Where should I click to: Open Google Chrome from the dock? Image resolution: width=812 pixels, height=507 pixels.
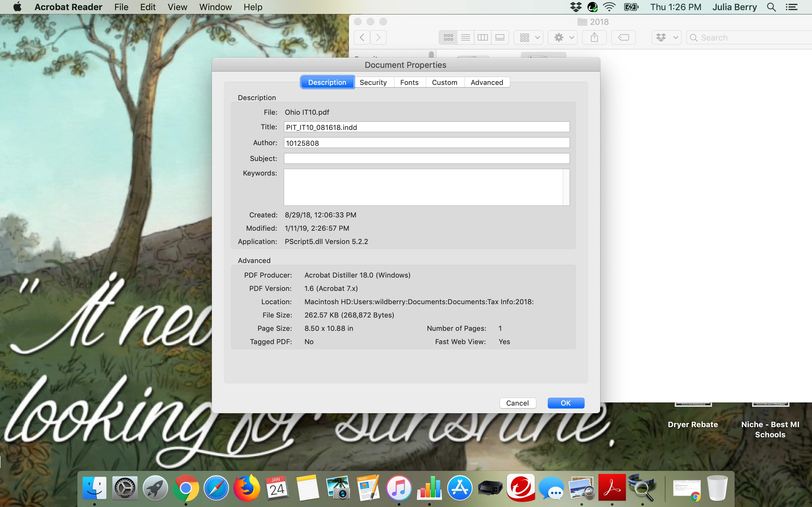(x=186, y=488)
